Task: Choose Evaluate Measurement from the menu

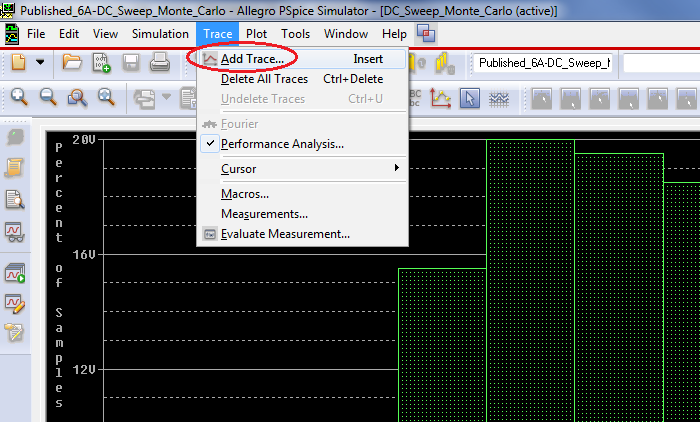Action: (x=285, y=234)
